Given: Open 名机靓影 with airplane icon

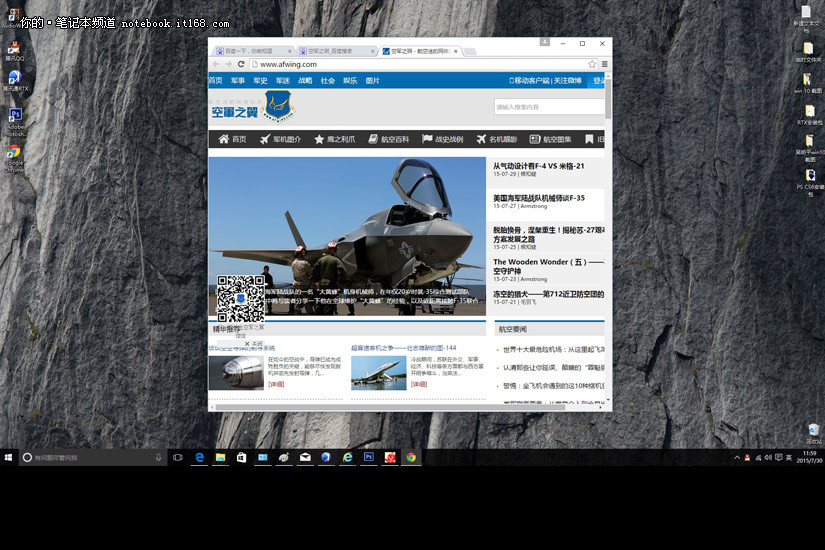Looking at the screenshot, I should [x=497, y=139].
